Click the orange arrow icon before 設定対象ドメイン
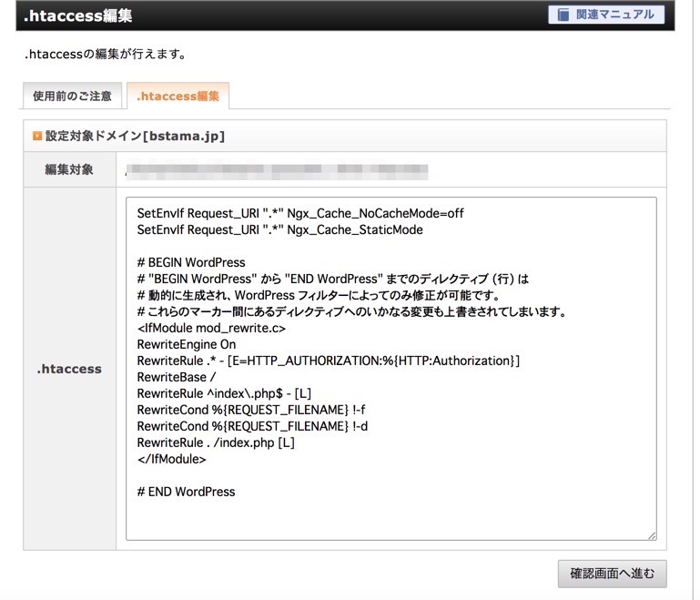The image size is (700, 600). click(37, 137)
